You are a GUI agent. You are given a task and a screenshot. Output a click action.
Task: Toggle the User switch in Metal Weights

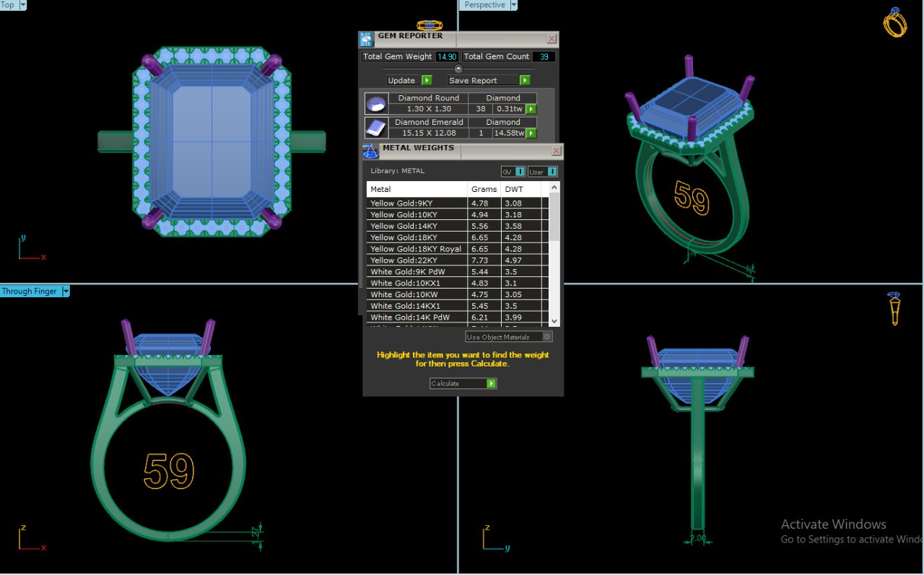point(552,172)
